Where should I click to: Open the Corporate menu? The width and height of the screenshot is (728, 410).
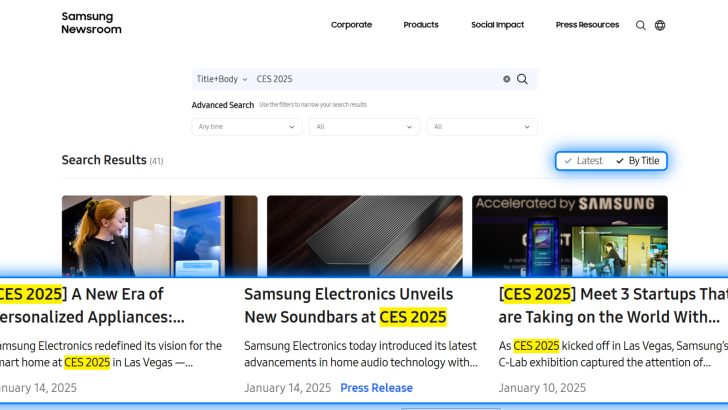point(351,25)
